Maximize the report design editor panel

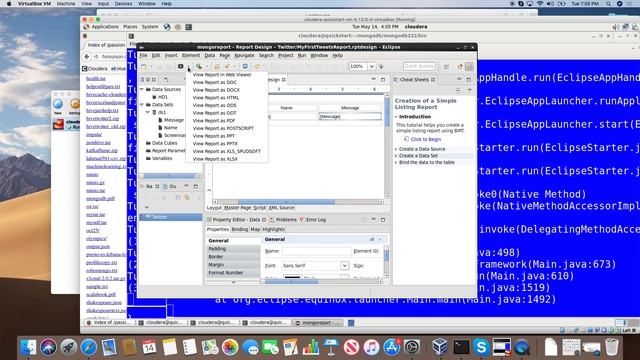(383, 80)
